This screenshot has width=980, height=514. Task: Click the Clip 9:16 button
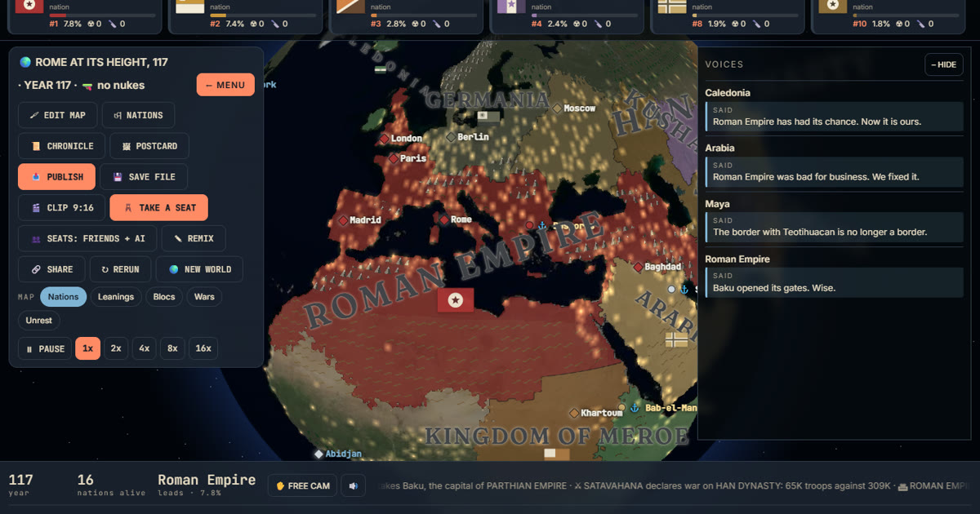(61, 208)
